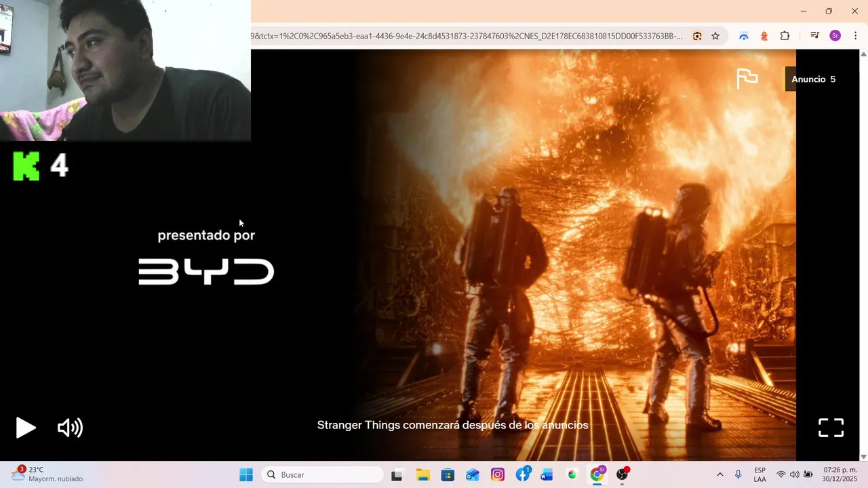Screen dimensions: 868x488
Task: Click the blue arc extension icon
Action: (x=744, y=36)
